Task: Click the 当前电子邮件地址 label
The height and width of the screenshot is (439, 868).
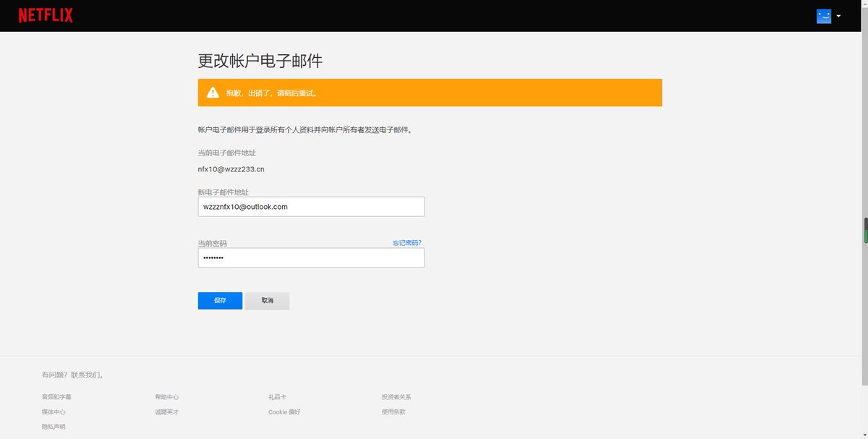Action: coord(227,153)
